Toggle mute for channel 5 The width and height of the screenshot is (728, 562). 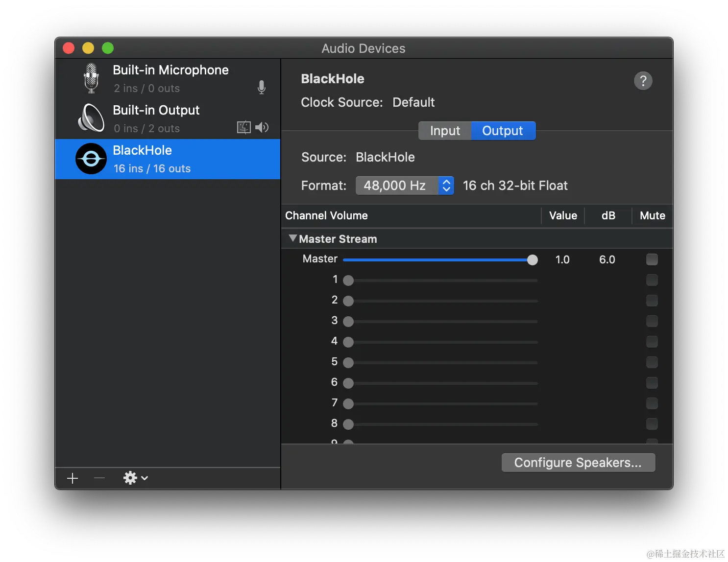652,362
